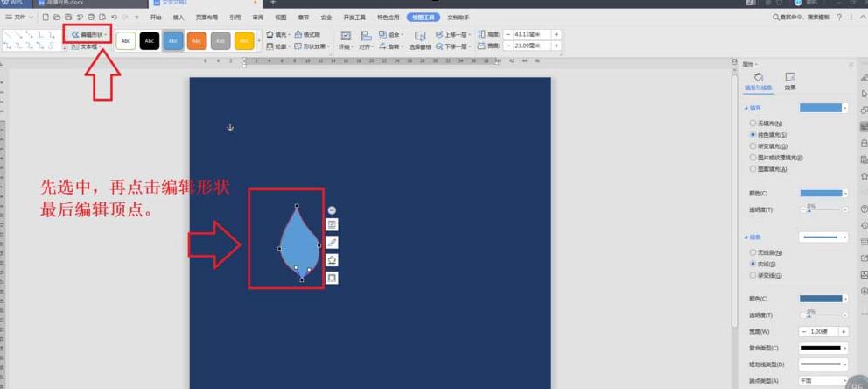Open the fill Color (颜色) swatch picker
This screenshot has width=868, height=389.
point(823,194)
